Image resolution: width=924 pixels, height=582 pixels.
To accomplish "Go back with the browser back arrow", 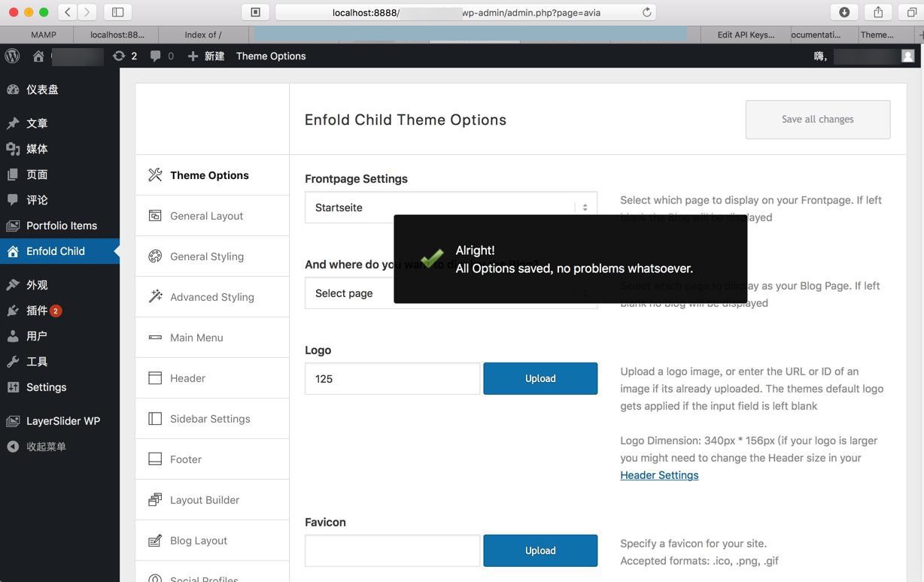I will click(x=68, y=12).
